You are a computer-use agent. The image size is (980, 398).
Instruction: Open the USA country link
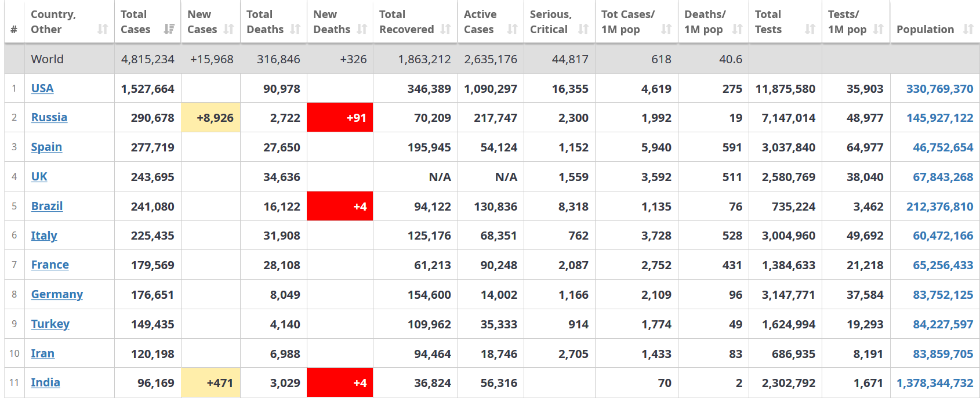(x=42, y=88)
